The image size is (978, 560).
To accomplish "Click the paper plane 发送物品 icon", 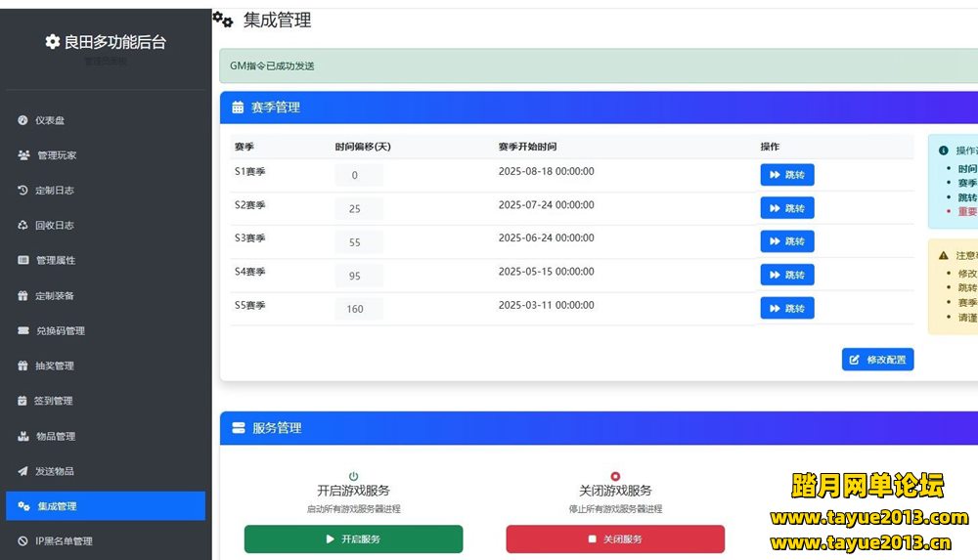I will 22,471.
